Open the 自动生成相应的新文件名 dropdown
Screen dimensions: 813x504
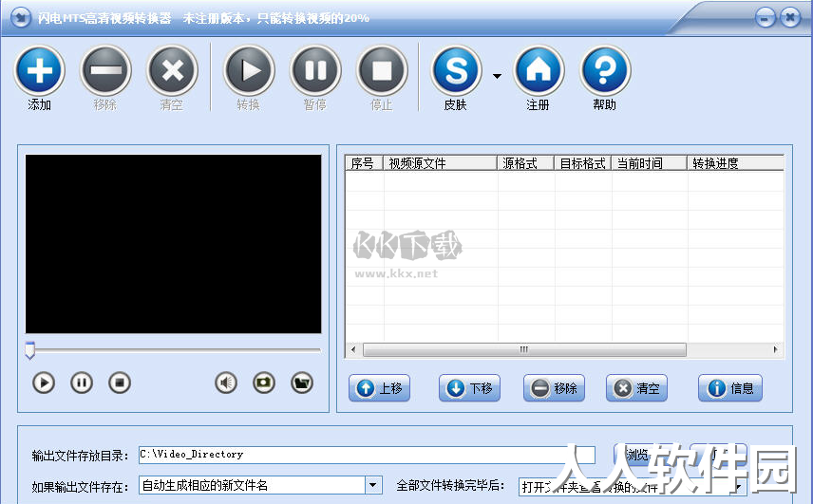pos(373,485)
